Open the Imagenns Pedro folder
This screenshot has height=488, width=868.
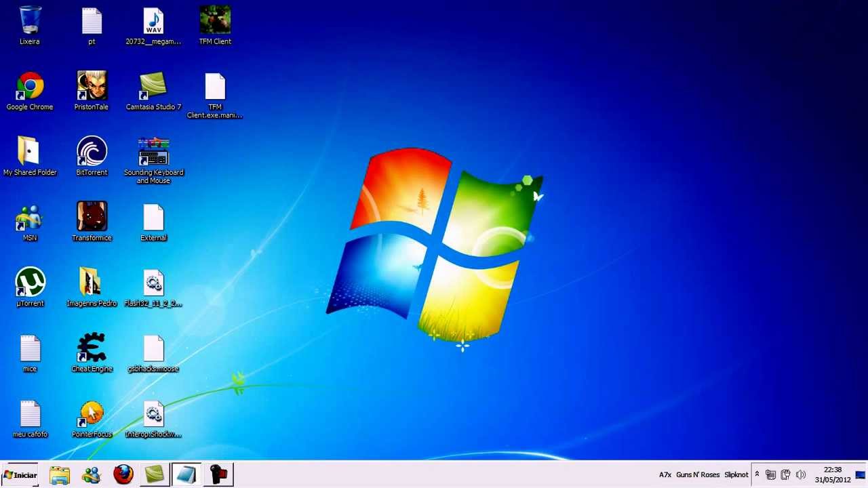(x=92, y=287)
